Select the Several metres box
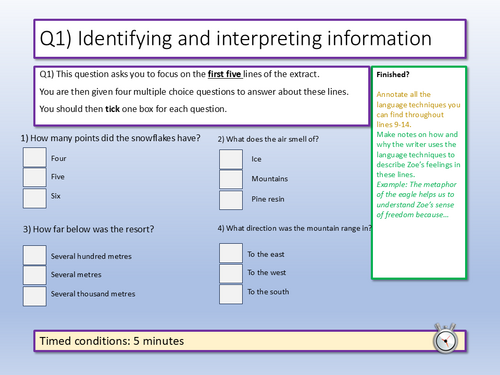 pos(35,275)
